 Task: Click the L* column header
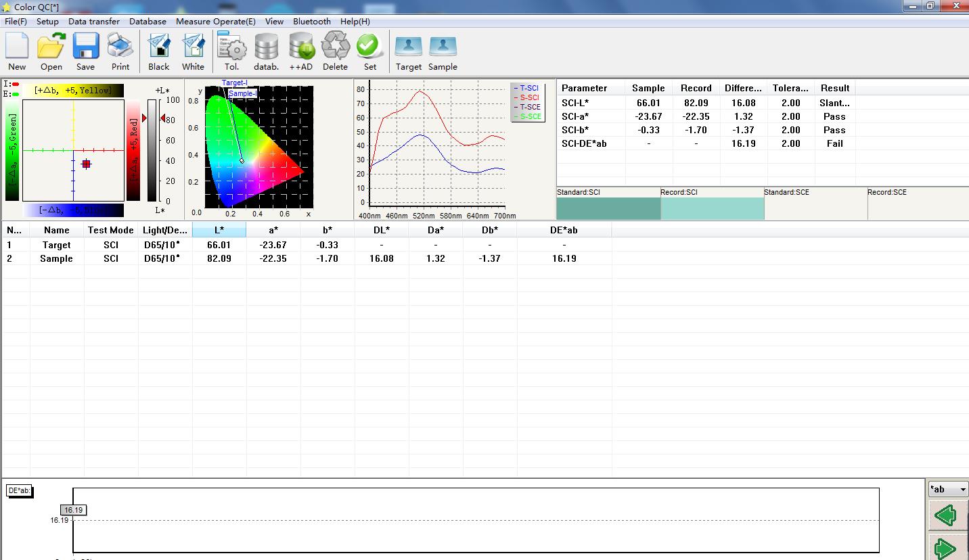tap(219, 230)
